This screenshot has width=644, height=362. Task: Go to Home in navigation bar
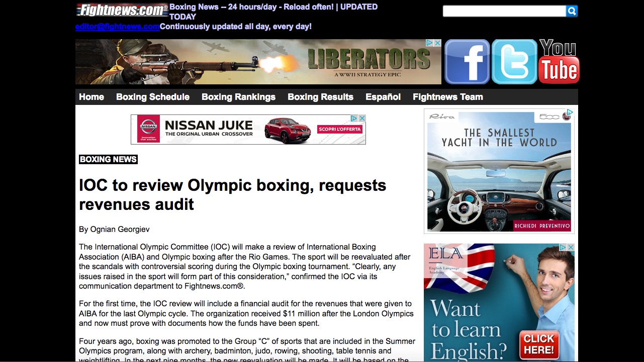[91, 97]
